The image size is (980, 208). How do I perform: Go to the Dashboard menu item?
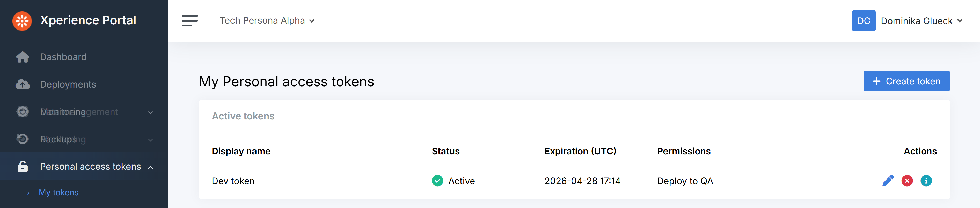[63, 57]
